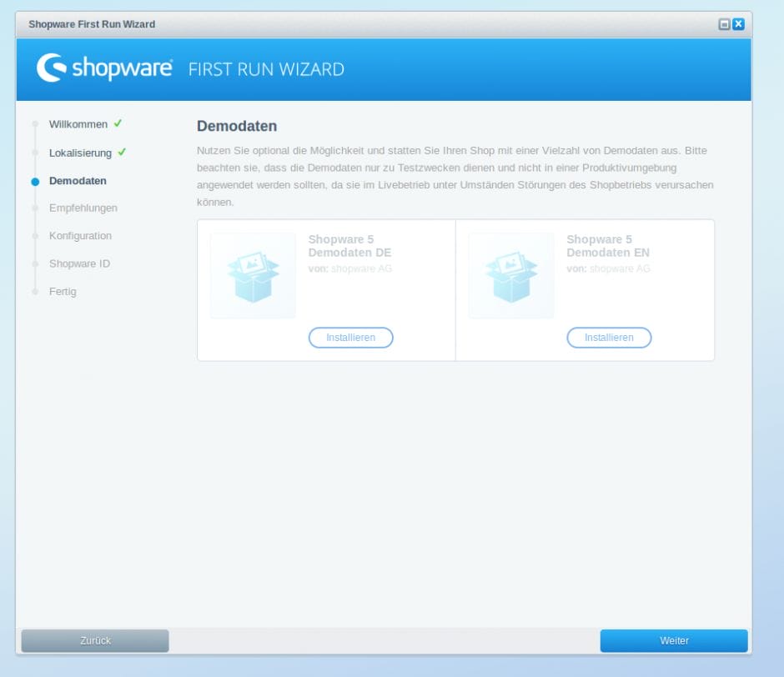This screenshot has height=677, width=784.
Task: Click the Shopware 5 Demodaten EN title
Action: [608, 246]
